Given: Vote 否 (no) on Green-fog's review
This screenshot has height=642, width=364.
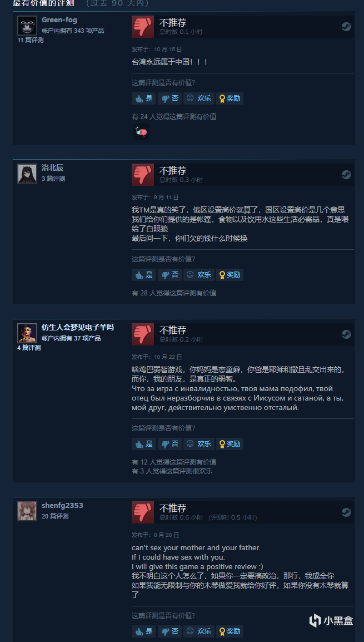Looking at the screenshot, I should tap(169, 98).
